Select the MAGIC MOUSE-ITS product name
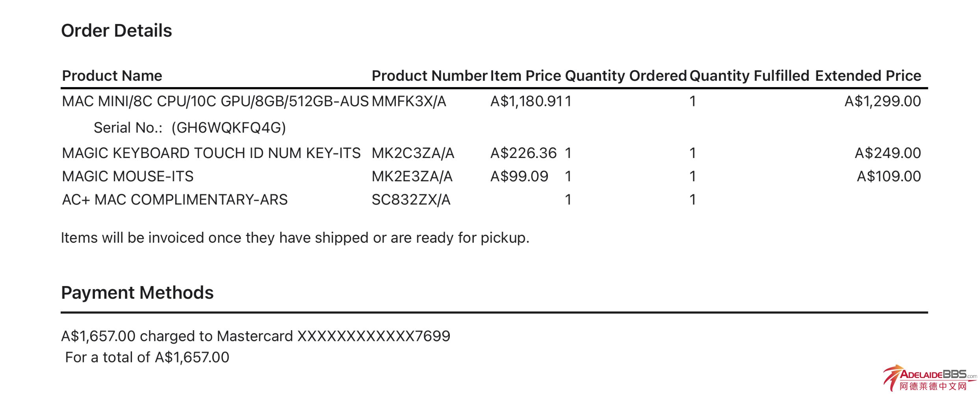The width and height of the screenshot is (980, 394). click(128, 176)
